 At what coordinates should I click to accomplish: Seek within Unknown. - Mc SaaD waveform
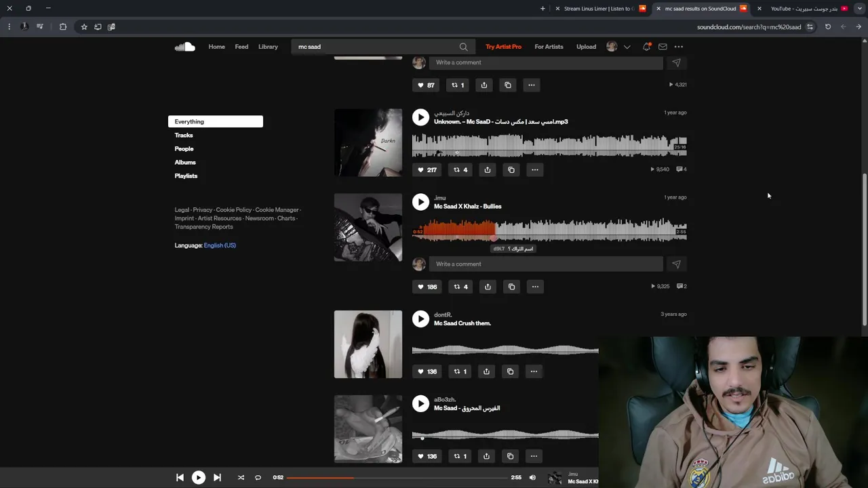(549, 146)
